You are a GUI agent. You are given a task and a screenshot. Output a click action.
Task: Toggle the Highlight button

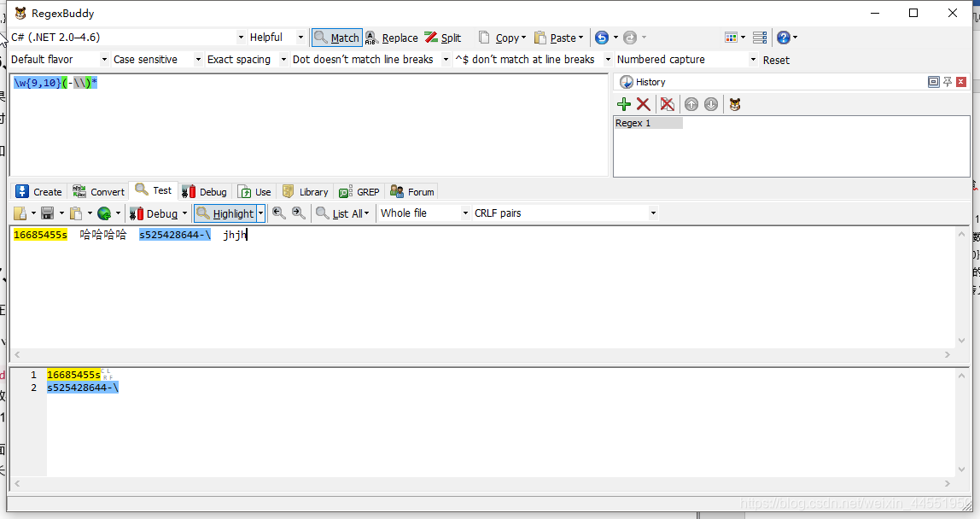coord(225,214)
